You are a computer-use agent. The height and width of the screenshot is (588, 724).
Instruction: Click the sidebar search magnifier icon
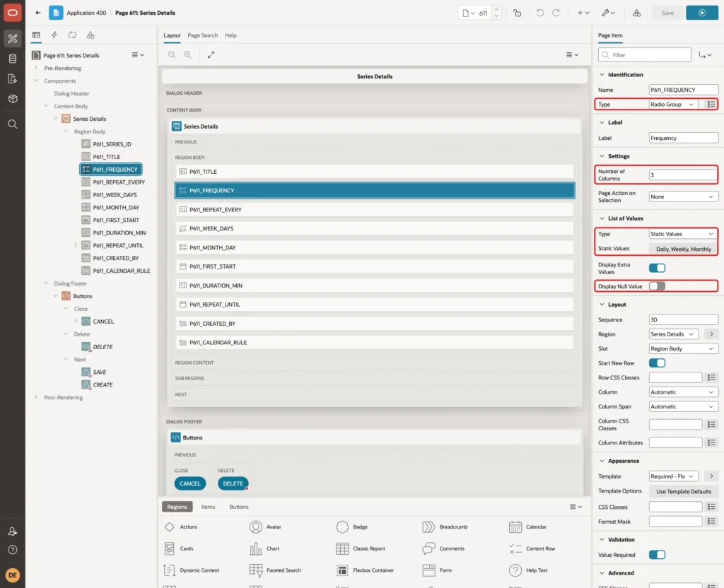click(13, 124)
